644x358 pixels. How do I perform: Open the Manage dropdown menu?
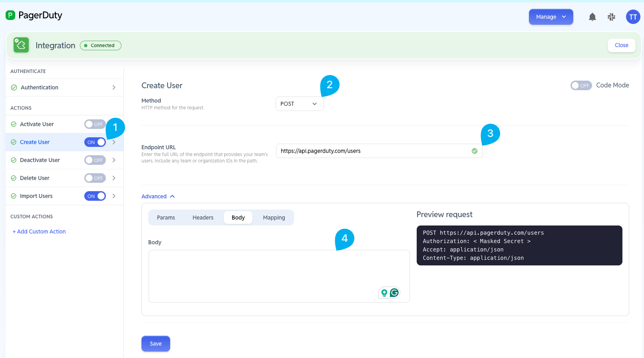551,17
